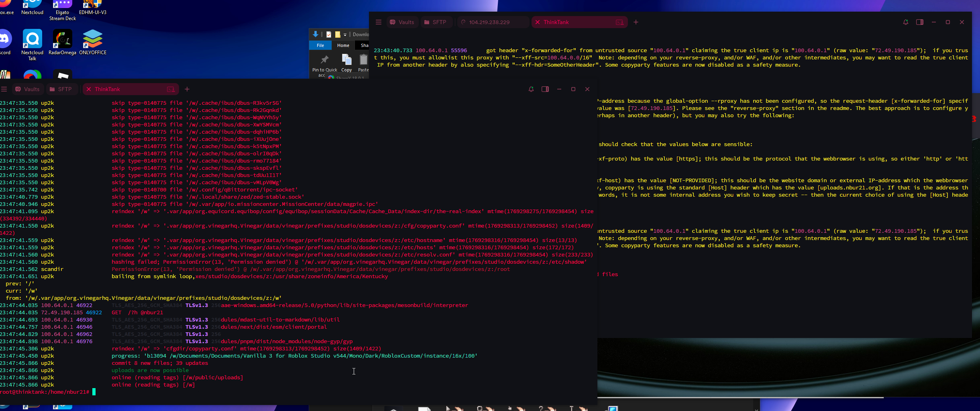Open Vaults in the front Termius window
Screen dimensions: 980x411
[27, 89]
